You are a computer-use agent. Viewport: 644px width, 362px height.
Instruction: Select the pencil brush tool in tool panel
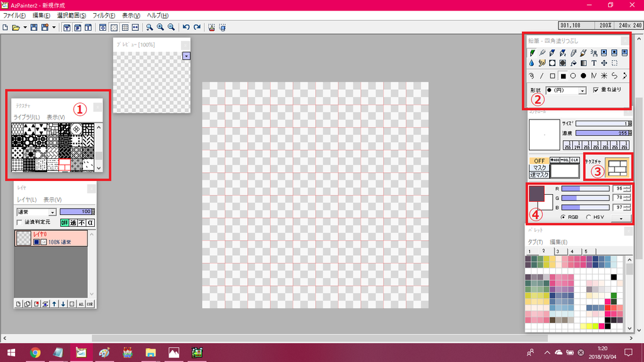click(532, 53)
